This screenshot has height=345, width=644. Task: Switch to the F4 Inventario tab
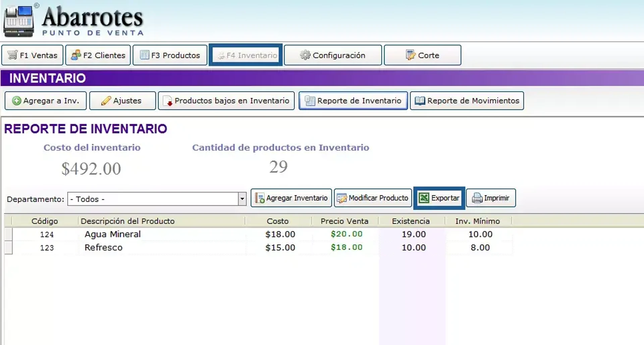pos(246,55)
